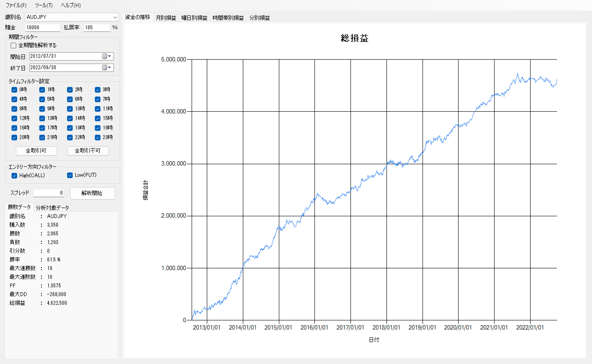
Task: Disable the Low(PUT) entry direction filter
Action: (70, 175)
